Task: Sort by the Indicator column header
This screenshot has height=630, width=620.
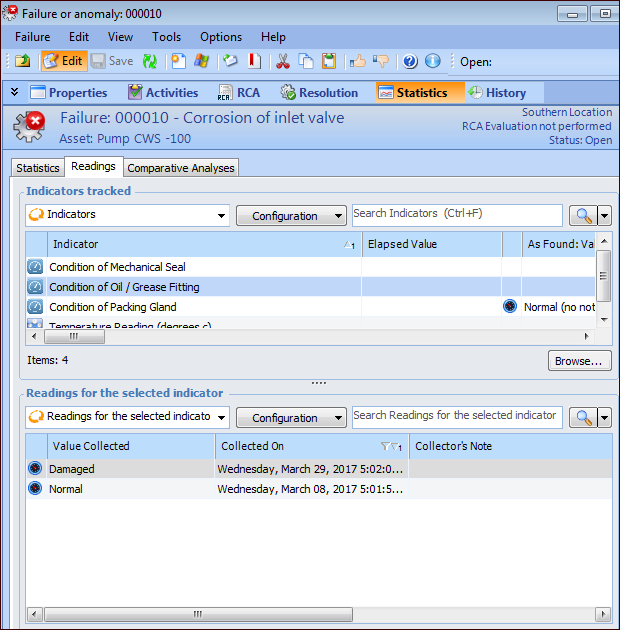Action: [205, 244]
